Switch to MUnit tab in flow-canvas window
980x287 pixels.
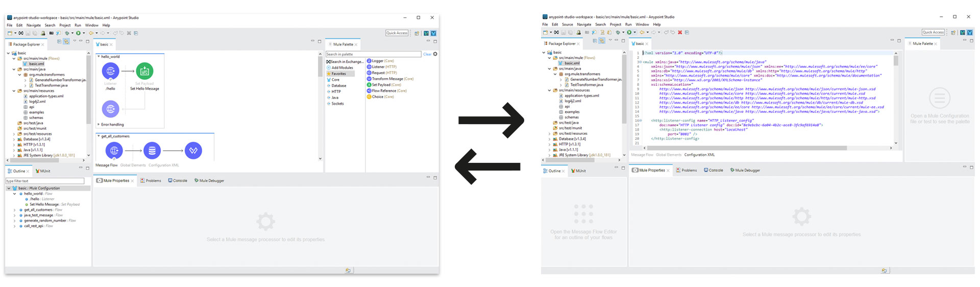tap(43, 171)
